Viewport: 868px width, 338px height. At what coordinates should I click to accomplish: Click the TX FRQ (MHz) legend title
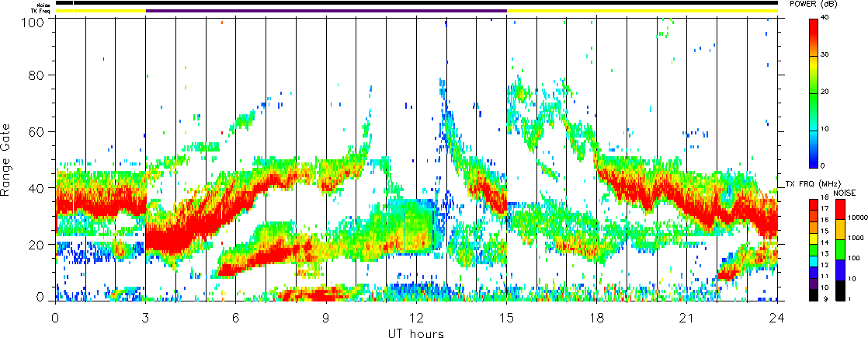click(x=813, y=184)
